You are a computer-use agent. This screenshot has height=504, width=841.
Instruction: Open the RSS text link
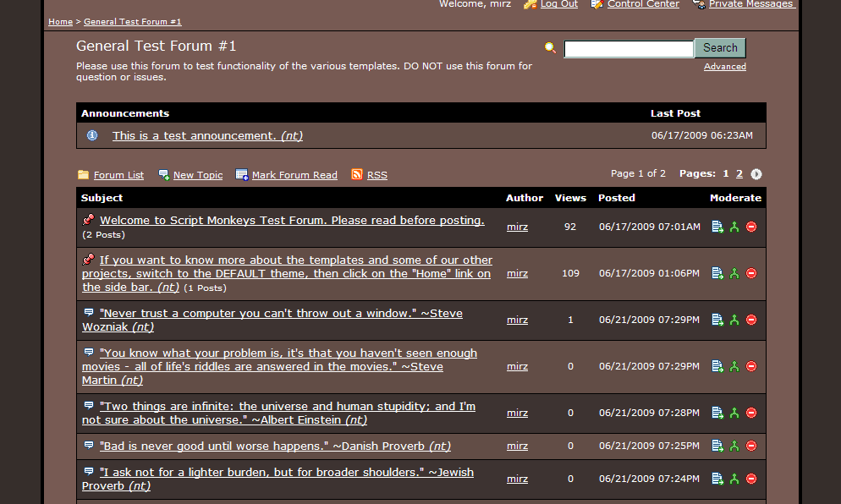tap(377, 175)
